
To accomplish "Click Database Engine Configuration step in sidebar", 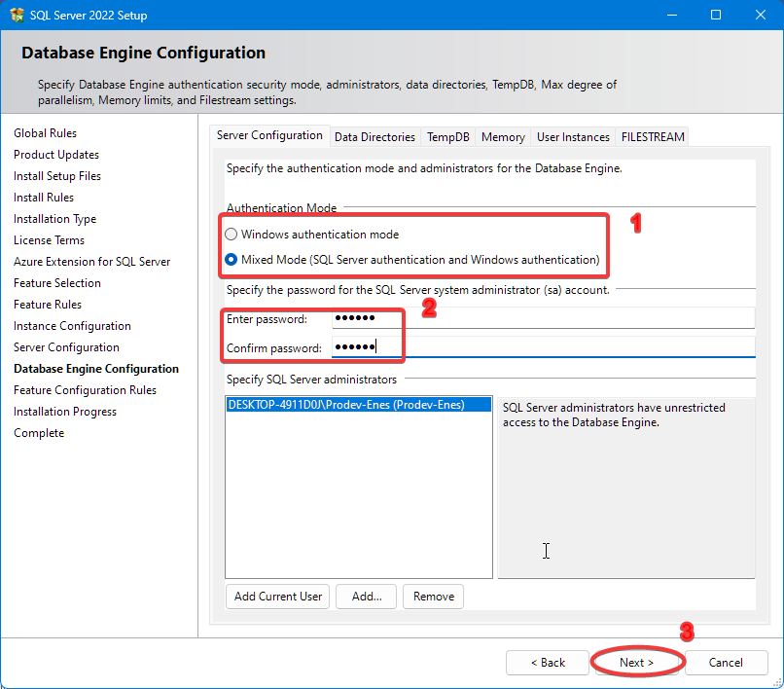I will [96, 369].
